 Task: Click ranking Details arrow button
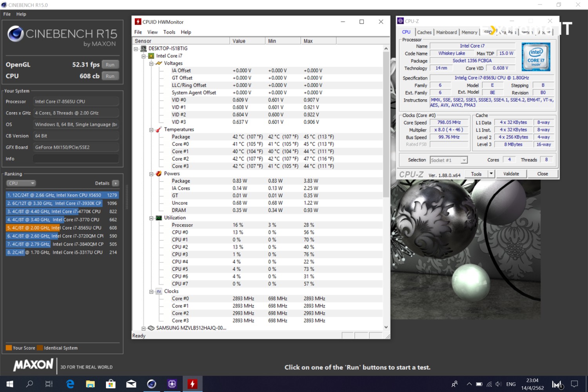116,183
